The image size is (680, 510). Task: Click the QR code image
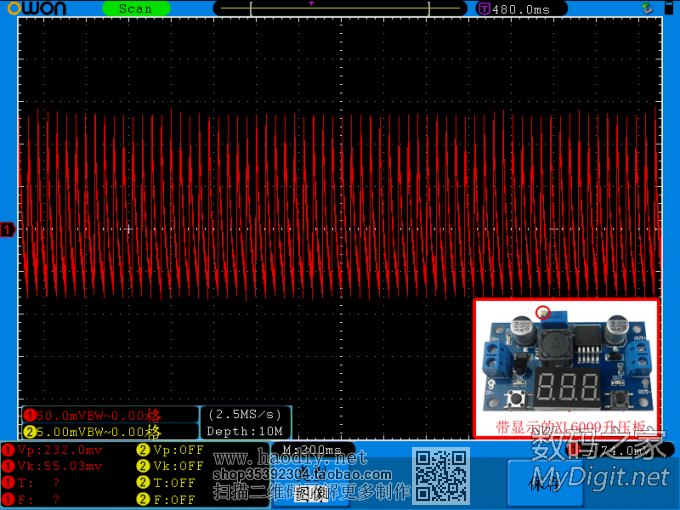pyautogui.click(x=441, y=476)
